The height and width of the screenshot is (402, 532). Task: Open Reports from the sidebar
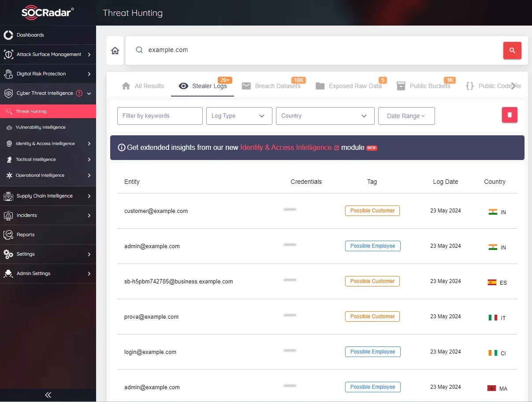[x=26, y=235]
